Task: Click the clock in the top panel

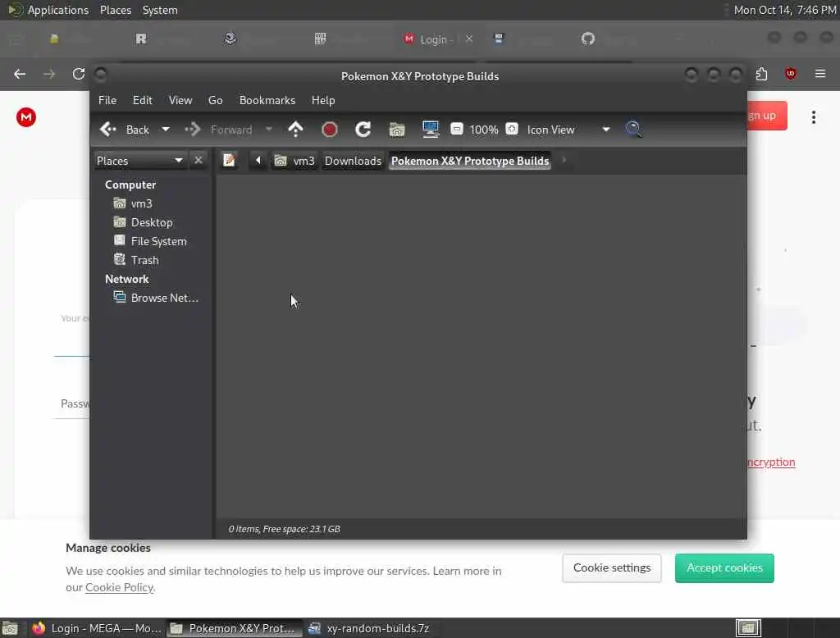Action: pos(784,10)
